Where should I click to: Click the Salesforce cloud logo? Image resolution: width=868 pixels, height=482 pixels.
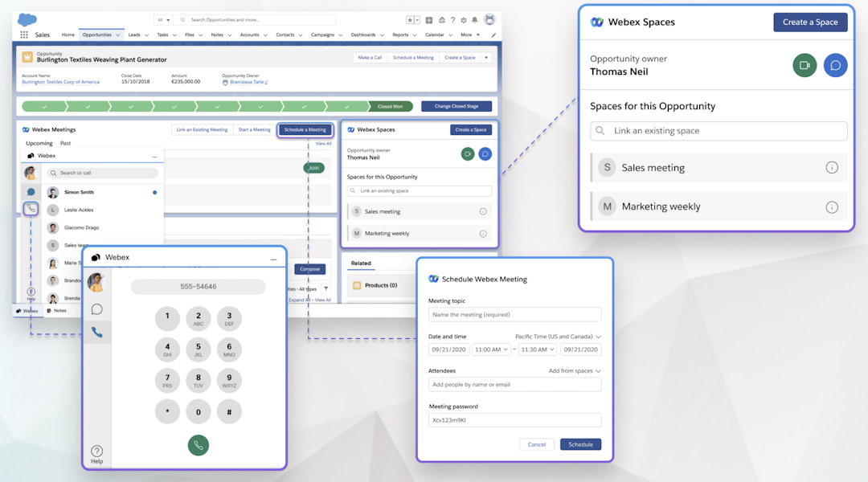pyautogui.click(x=27, y=20)
